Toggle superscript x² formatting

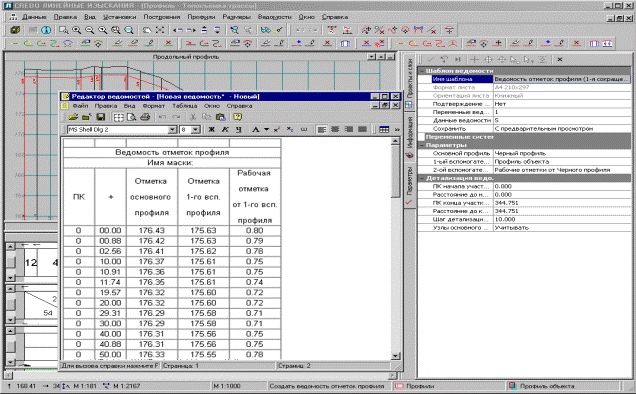click(x=277, y=129)
